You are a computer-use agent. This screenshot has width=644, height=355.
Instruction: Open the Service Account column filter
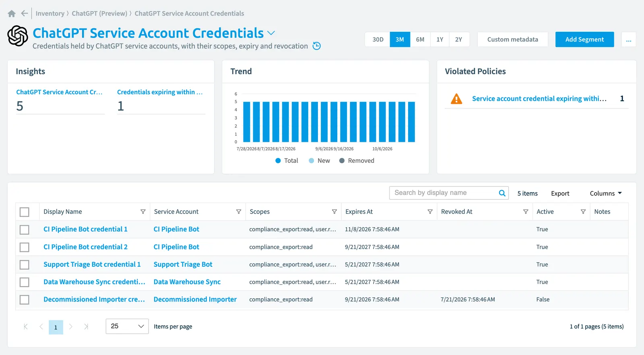[x=239, y=212]
